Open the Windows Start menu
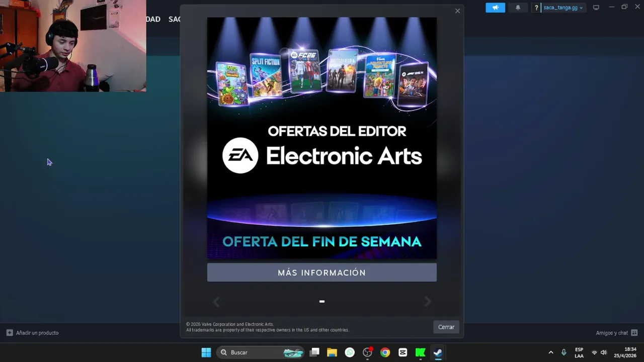This screenshot has width=644, height=362. point(206,352)
